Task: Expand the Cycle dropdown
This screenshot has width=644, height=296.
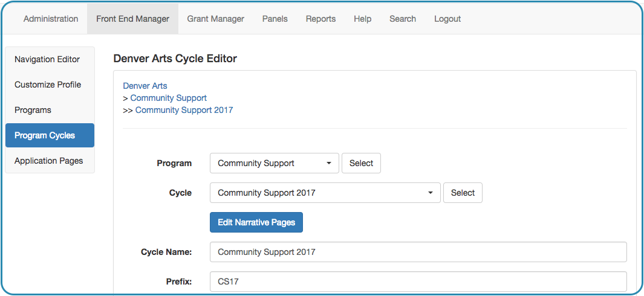Action: pyautogui.click(x=325, y=193)
